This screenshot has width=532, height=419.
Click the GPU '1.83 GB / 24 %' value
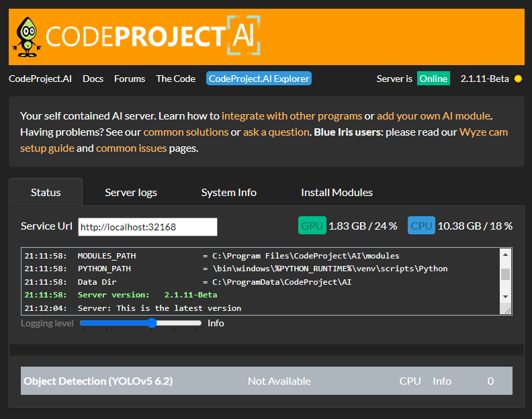click(363, 226)
